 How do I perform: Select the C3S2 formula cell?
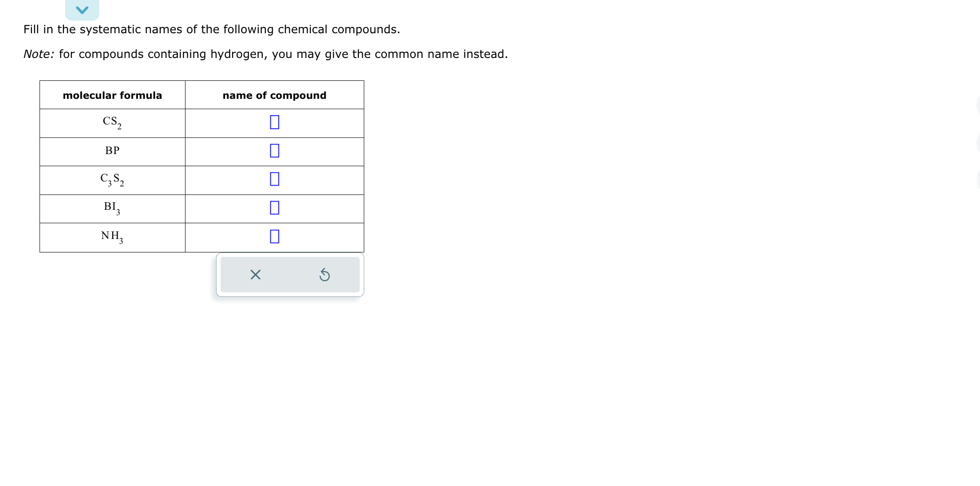tap(112, 180)
